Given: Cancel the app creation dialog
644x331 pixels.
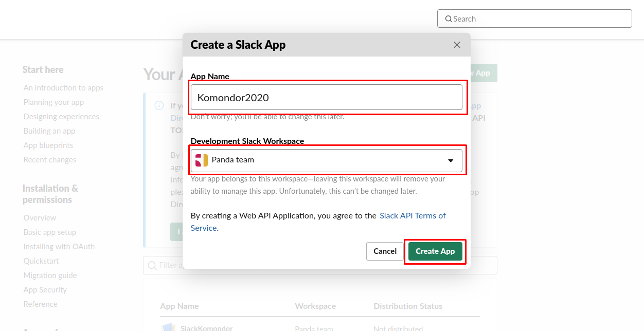Looking at the screenshot, I should (385, 251).
